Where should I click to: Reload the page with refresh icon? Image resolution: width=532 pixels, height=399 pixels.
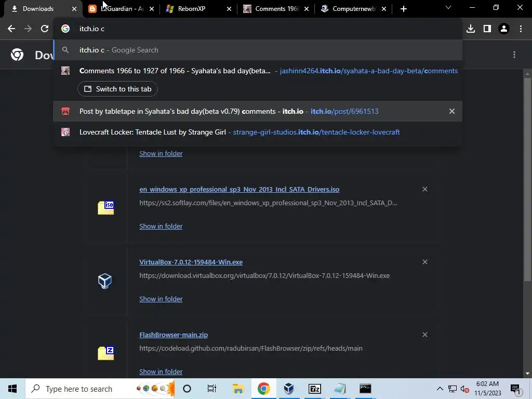[45, 29]
